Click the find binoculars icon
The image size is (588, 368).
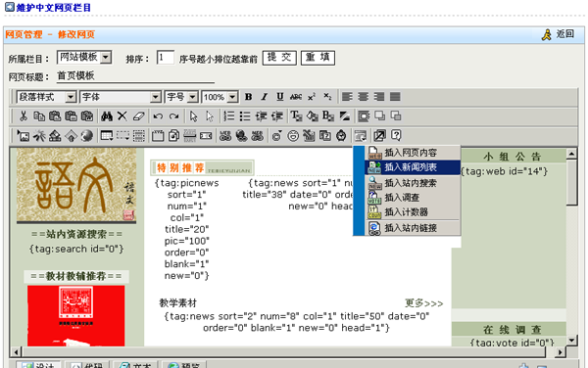[x=107, y=116]
